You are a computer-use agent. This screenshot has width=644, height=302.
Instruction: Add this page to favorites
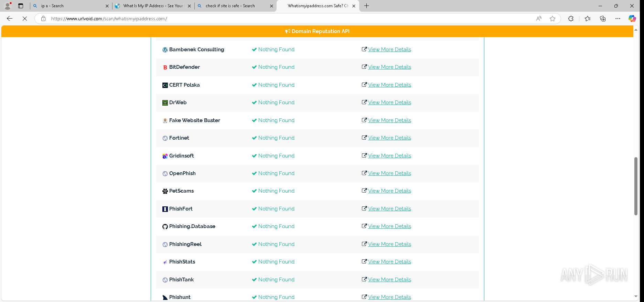pyautogui.click(x=552, y=19)
